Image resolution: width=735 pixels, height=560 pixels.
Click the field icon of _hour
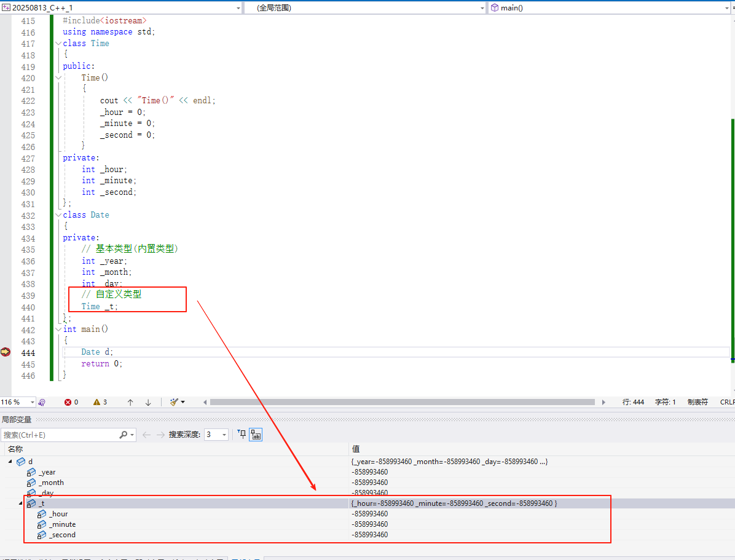pos(41,514)
